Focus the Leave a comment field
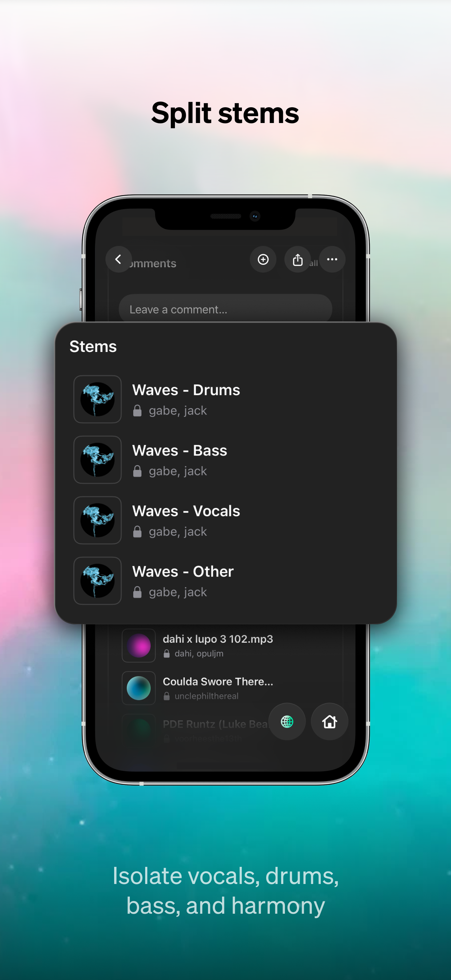This screenshot has width=451, height=980. (225, 309)
